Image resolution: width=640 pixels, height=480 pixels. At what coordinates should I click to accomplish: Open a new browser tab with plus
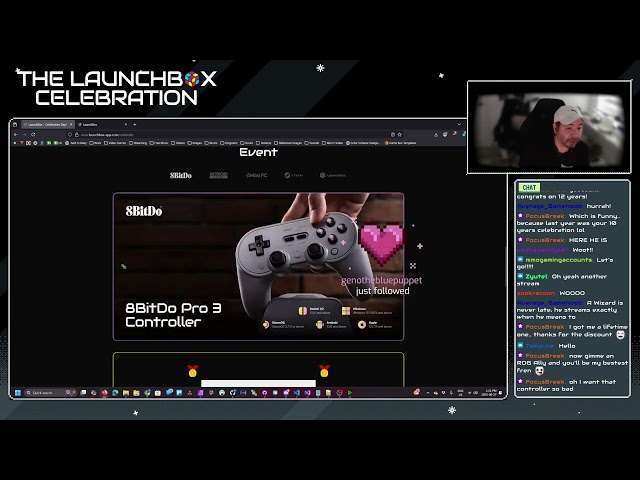(x=135, y=124)
